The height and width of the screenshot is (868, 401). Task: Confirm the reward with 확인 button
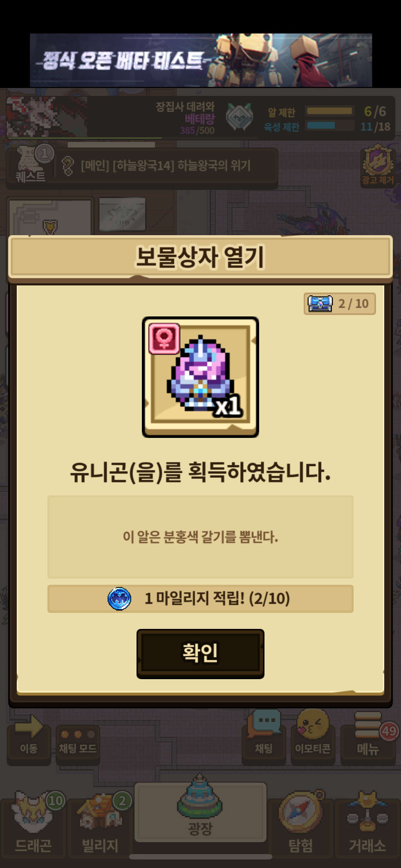pos(200,653)
